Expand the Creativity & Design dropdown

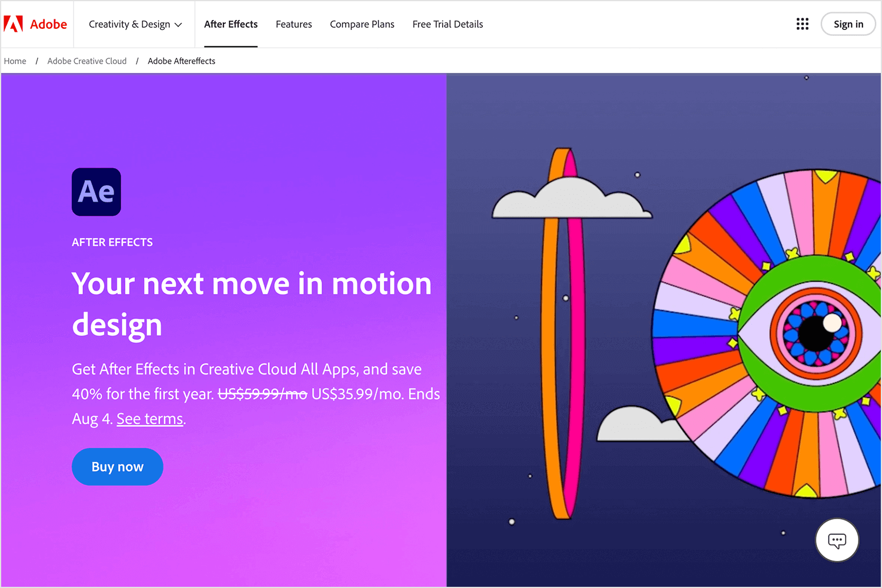coord(135,24)
